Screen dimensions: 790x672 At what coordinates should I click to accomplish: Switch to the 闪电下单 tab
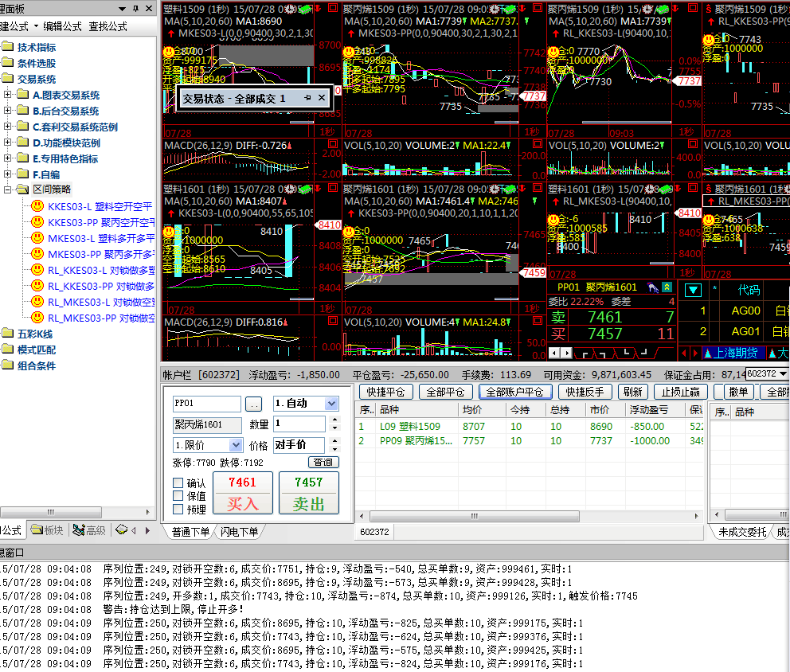[x=240, y=532]
